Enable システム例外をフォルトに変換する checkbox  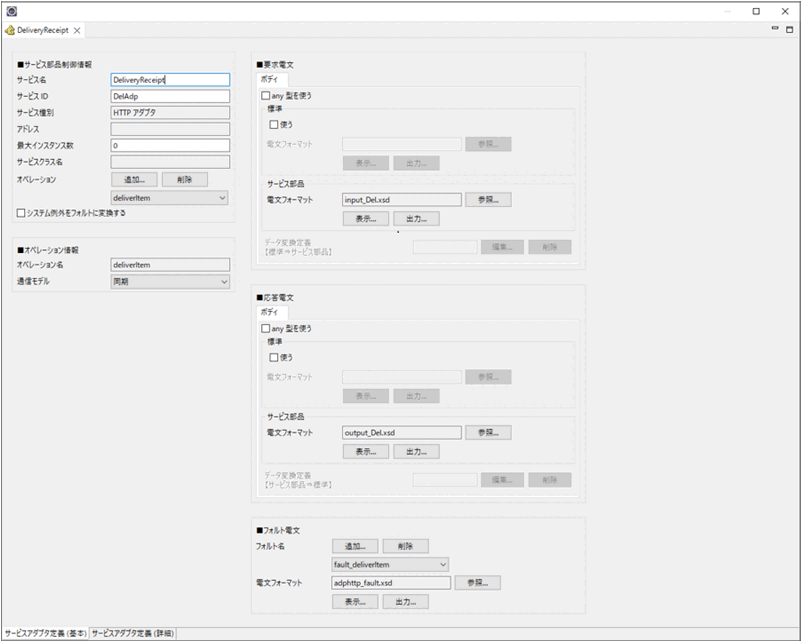tap(21, 213)
